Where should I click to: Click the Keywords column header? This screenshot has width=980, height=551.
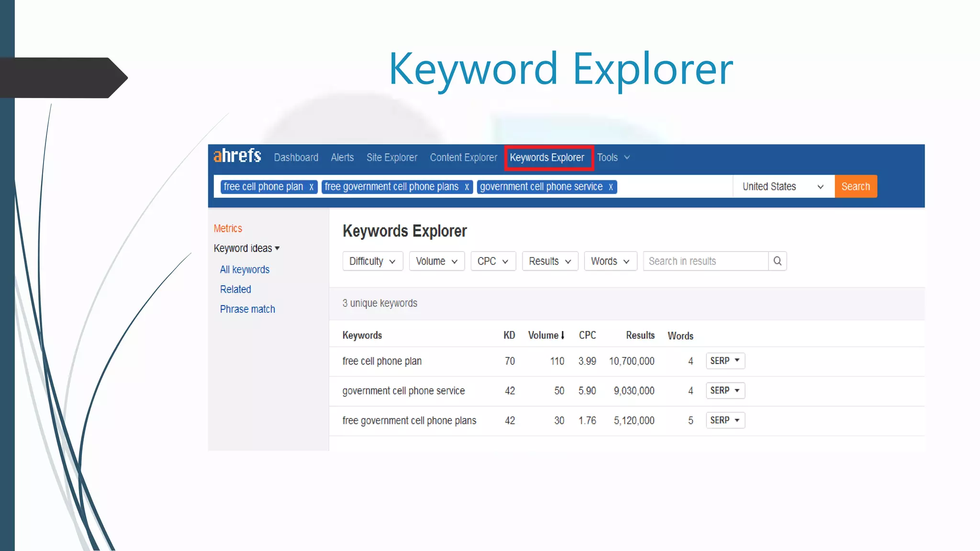pos(362,335)
